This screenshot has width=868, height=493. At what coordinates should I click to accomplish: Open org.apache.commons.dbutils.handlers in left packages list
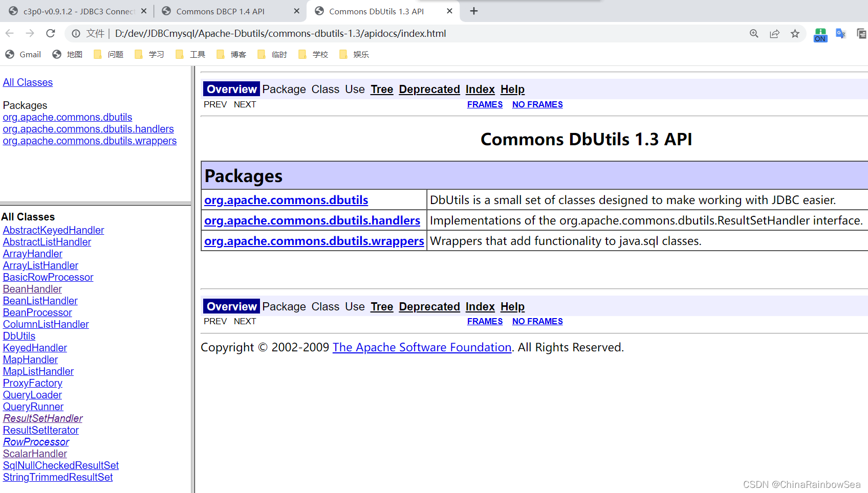pos(88,129)
